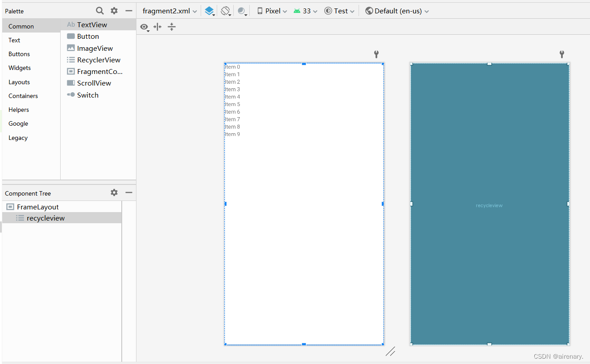Toggle the Design and Blueprint layers icon
Image resolution: width=590 pixels, height=364 pixels.
[x=209, y=10]
